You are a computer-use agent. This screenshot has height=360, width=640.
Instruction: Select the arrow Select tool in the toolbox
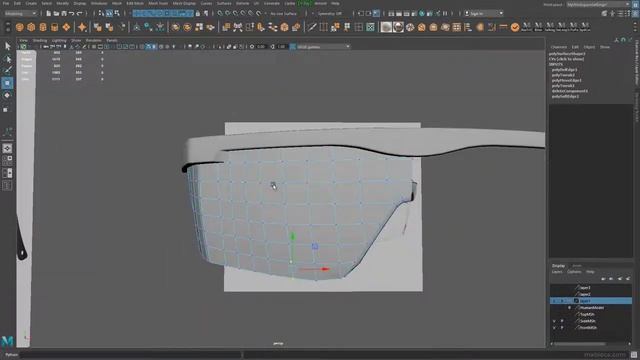coord(7,46)
